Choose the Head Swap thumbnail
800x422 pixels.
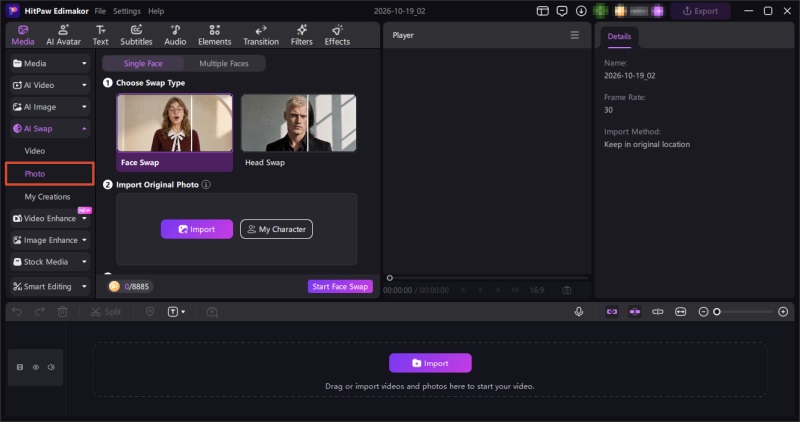point(298,132)
